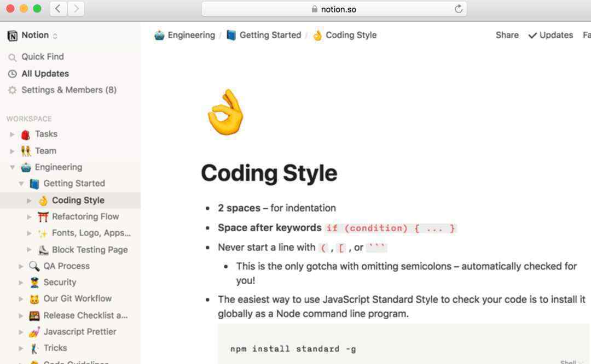This screenshot has width=591, height=364.
Task: Expand the Block Testing Page triangle
Action: (29, 250)
